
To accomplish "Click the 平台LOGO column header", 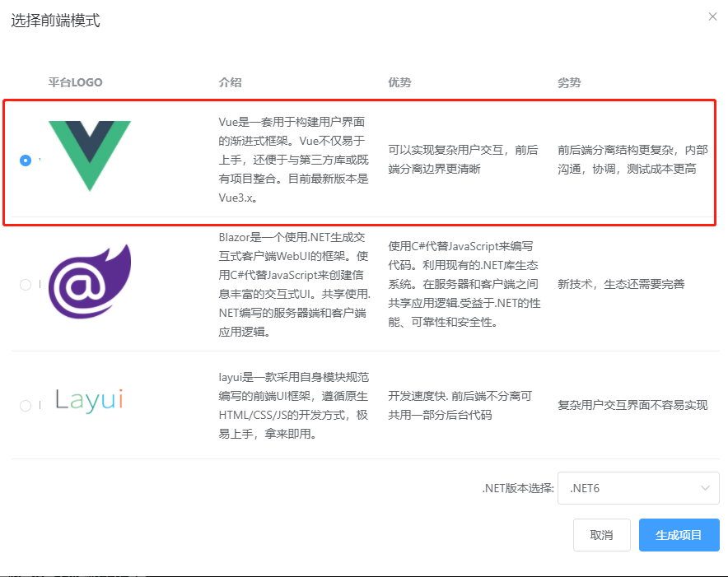I will (x=75, y=82).
